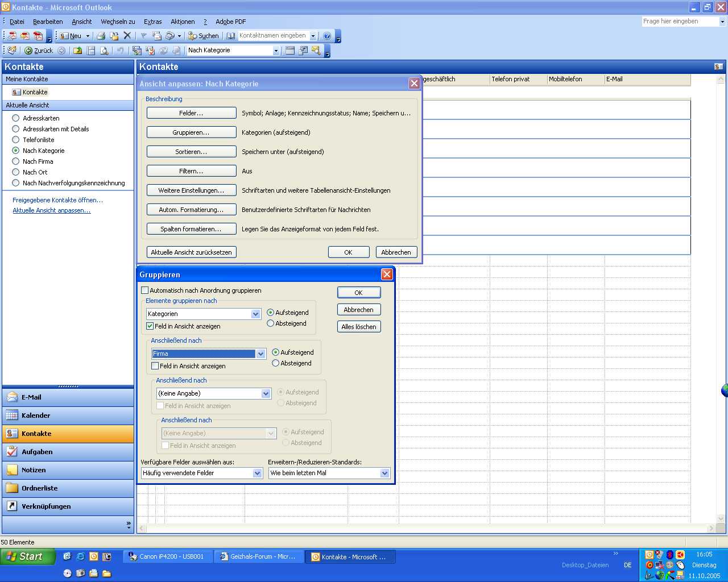Open Wie beim letzten Mal dropdown
This screenshot has height=582, width=728.
coord(384,473)
